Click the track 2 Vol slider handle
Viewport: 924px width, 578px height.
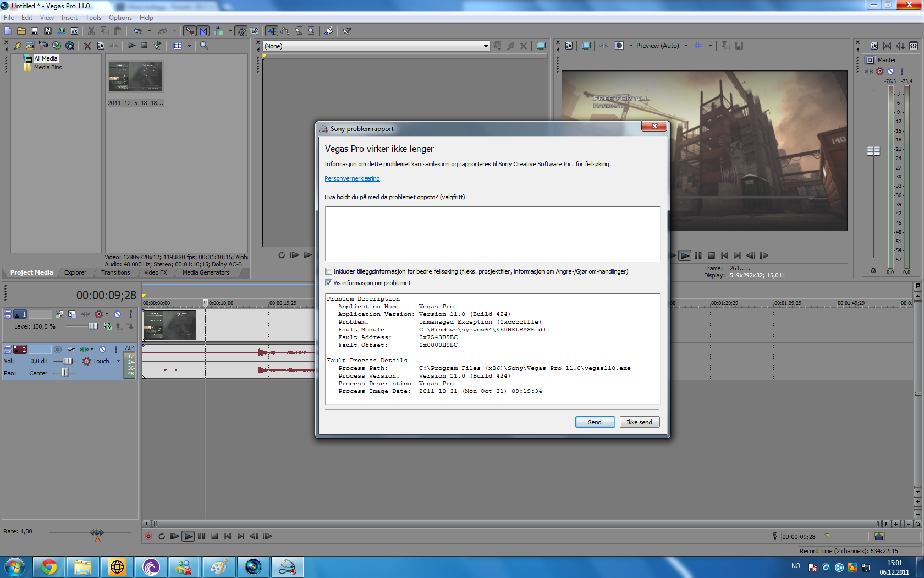(x=67, y=361)
